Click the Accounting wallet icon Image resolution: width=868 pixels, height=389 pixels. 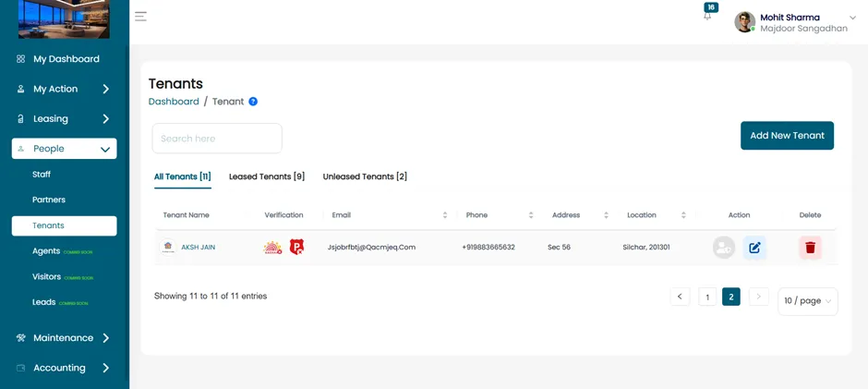(x=20, y=368)
